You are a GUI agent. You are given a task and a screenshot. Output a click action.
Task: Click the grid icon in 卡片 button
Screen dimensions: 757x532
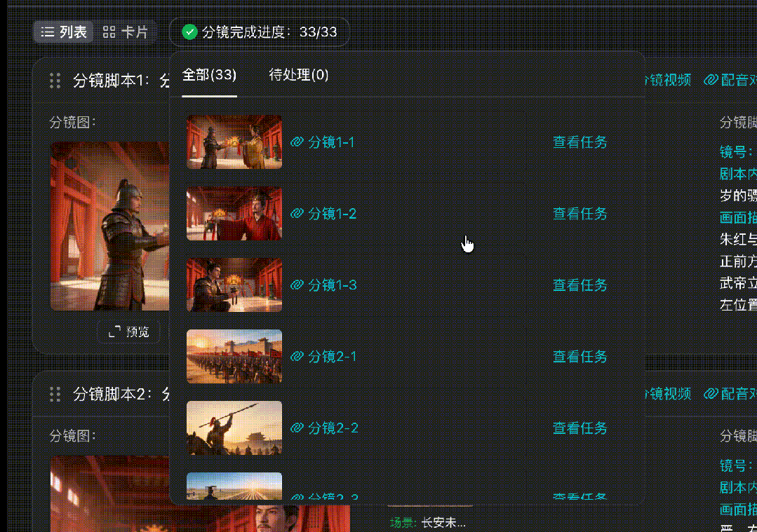[x=109, y=32]
